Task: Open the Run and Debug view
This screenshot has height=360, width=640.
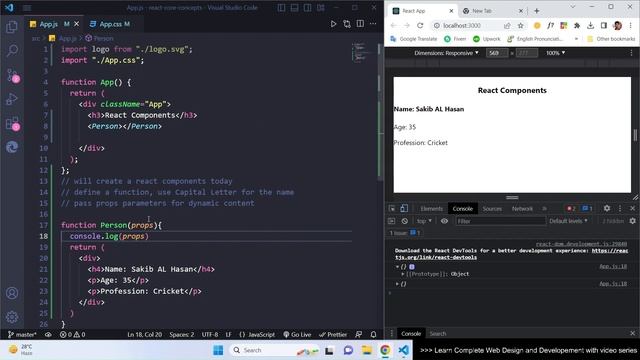Action: (12, 99)
